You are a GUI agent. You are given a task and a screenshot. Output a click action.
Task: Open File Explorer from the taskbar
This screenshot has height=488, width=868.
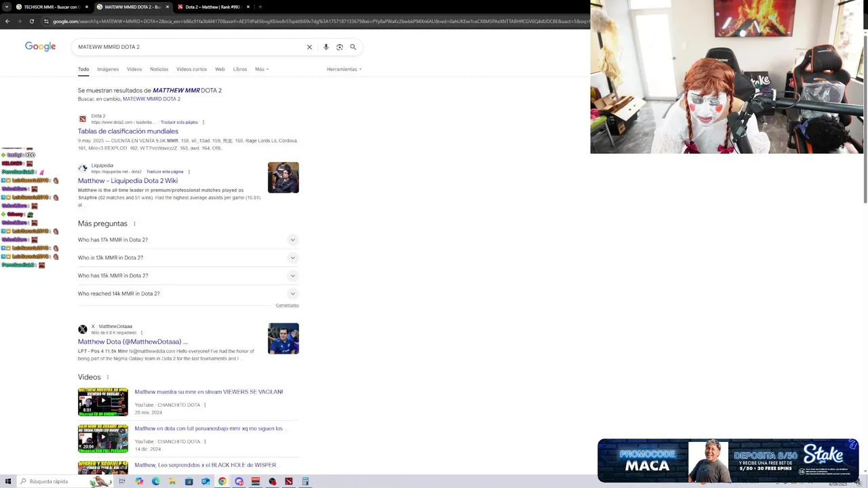click(x=172, y=481)
